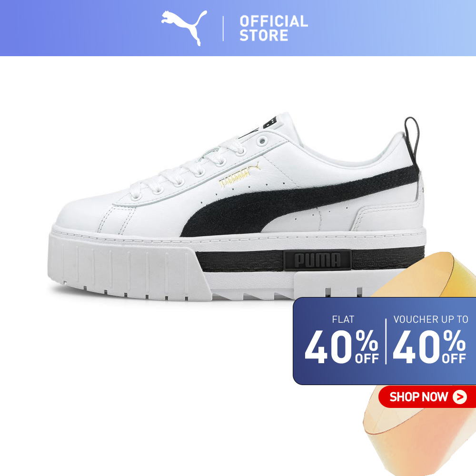Click the arrow icon in Shop Now
The height and width of the screenshot is (476, 476).
tap(460, 397)
